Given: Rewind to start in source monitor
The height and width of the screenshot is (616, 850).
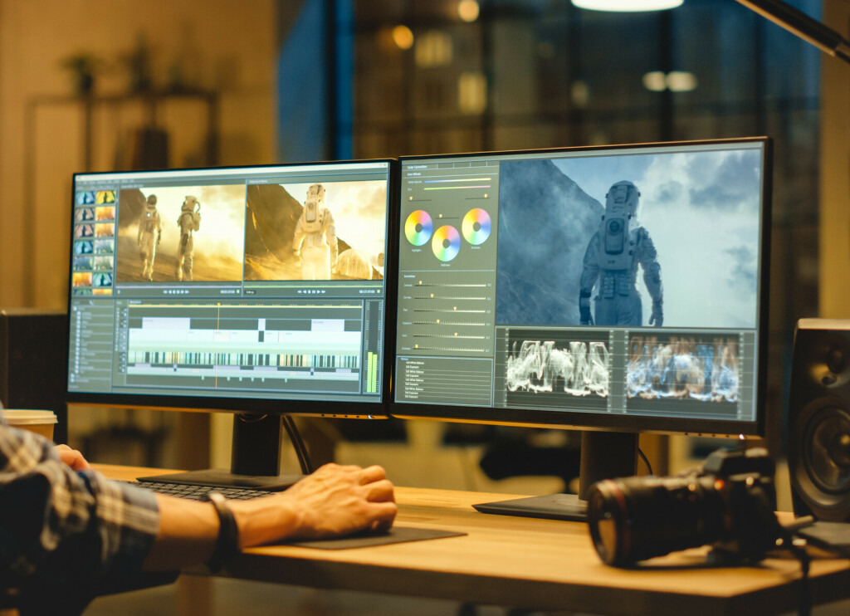Looking at the screenshot, I should pyautogui.click(x=165, y=291).
